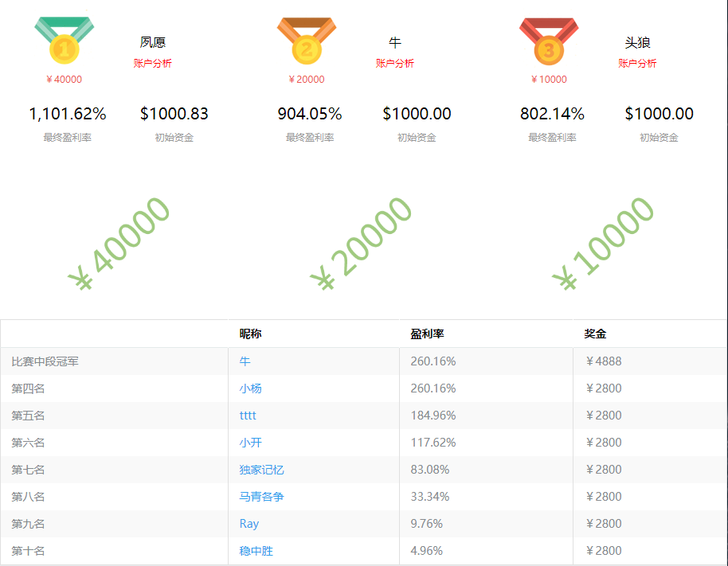This screenshot has height=566, width=728.
Task: Click the third-place bronze medal icon
Action: point(549,41)
